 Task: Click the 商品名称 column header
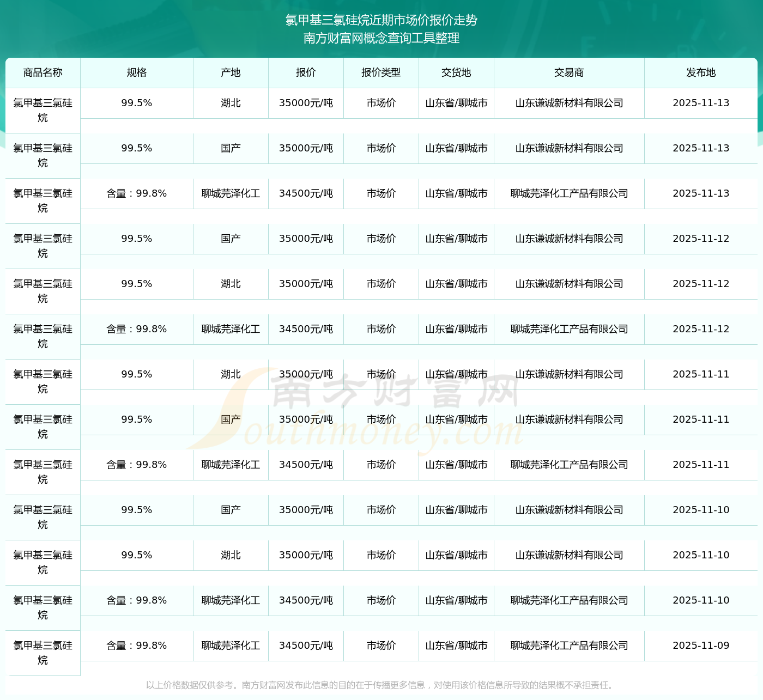[x=43, y=72]
